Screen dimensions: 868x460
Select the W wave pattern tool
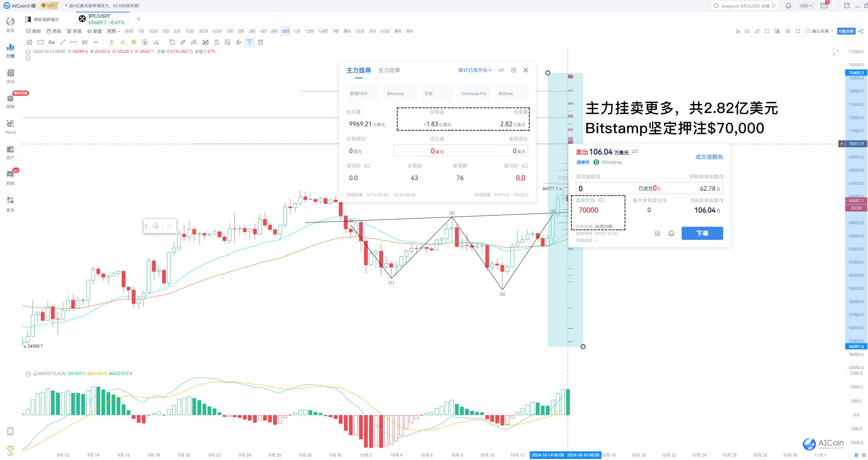click(85, 42)
